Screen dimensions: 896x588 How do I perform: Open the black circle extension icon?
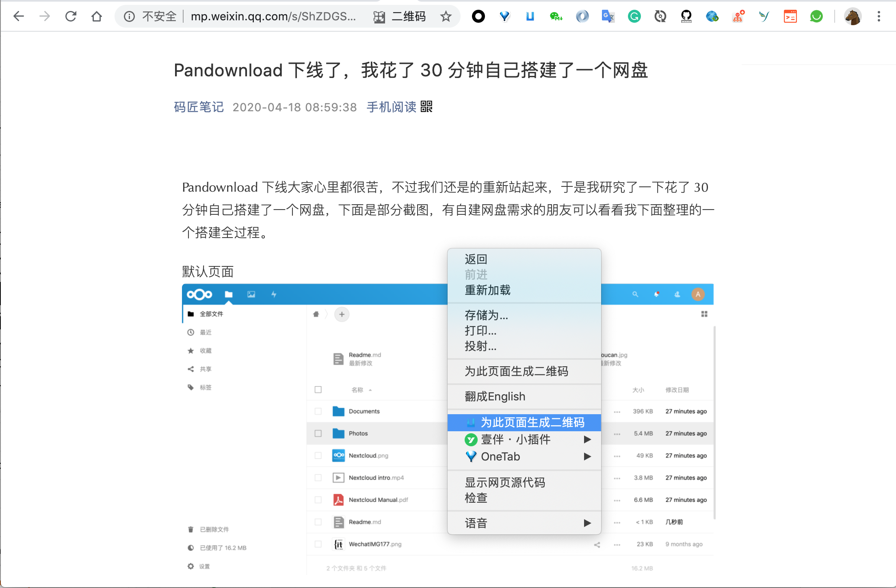pyautogui.click(x=478, y=16)
